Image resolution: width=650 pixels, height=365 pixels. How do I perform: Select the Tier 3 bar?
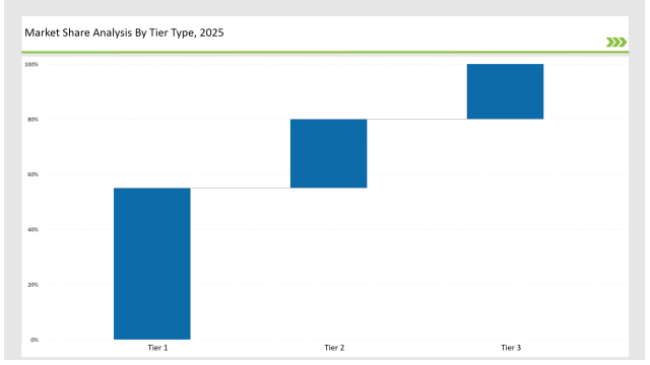tap(505, 92)
